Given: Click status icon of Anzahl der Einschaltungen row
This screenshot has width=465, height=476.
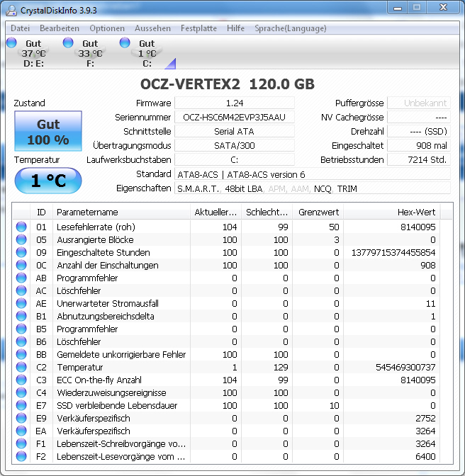Looking at the screenshot, I should point(21,265).
